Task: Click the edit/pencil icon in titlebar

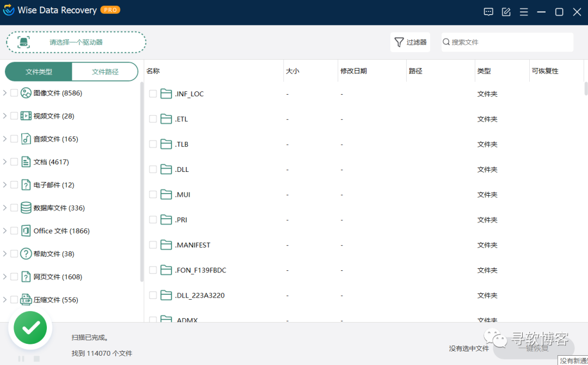Action: (506, 11)
